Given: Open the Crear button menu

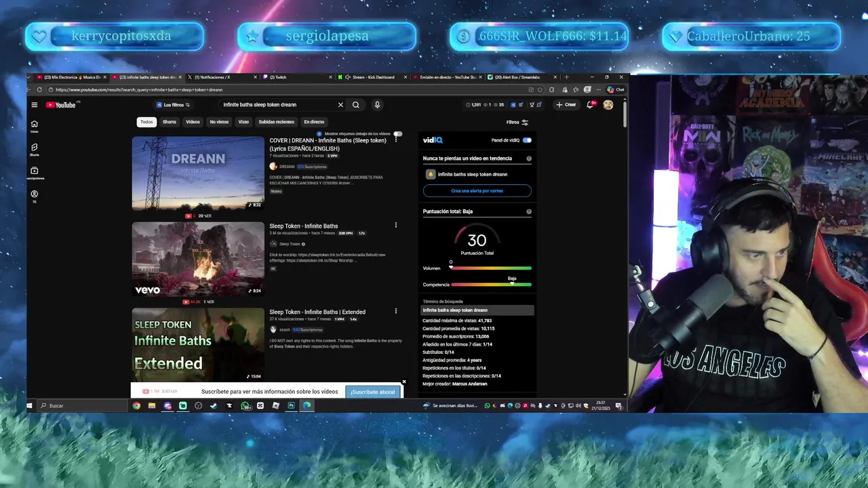Looking at the screenshot, I should [x=566, y=104].
